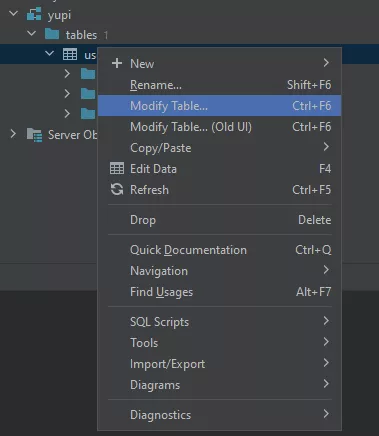
Task: Click the yupi schema icon
Action: pyautogui.click(x=34, y=15)
